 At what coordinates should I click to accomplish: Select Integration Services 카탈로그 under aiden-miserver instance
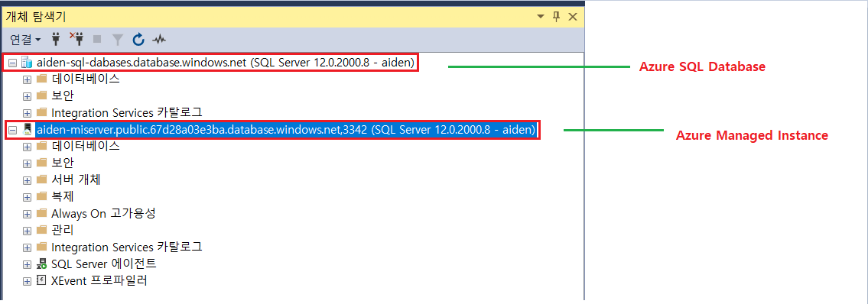tap(127, 247)
